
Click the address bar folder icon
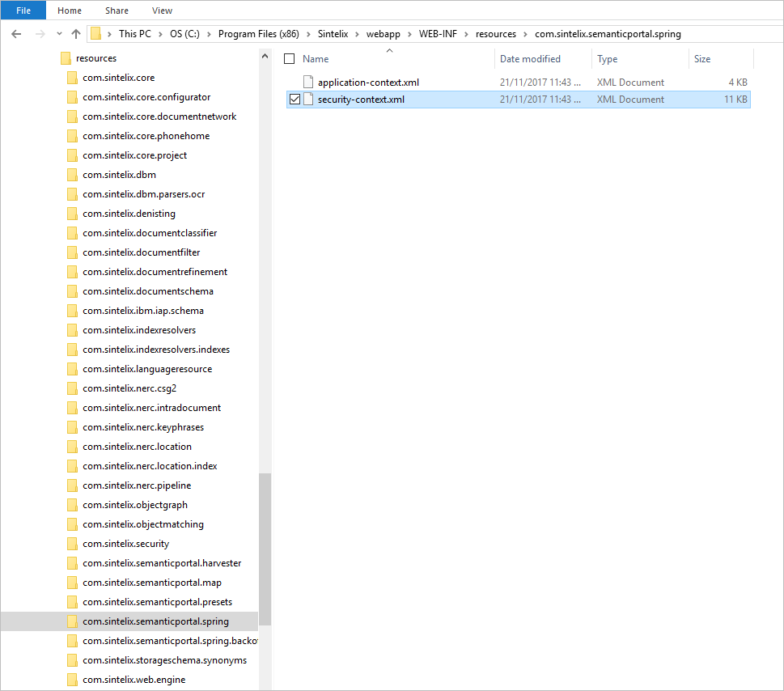coord(96,34)
